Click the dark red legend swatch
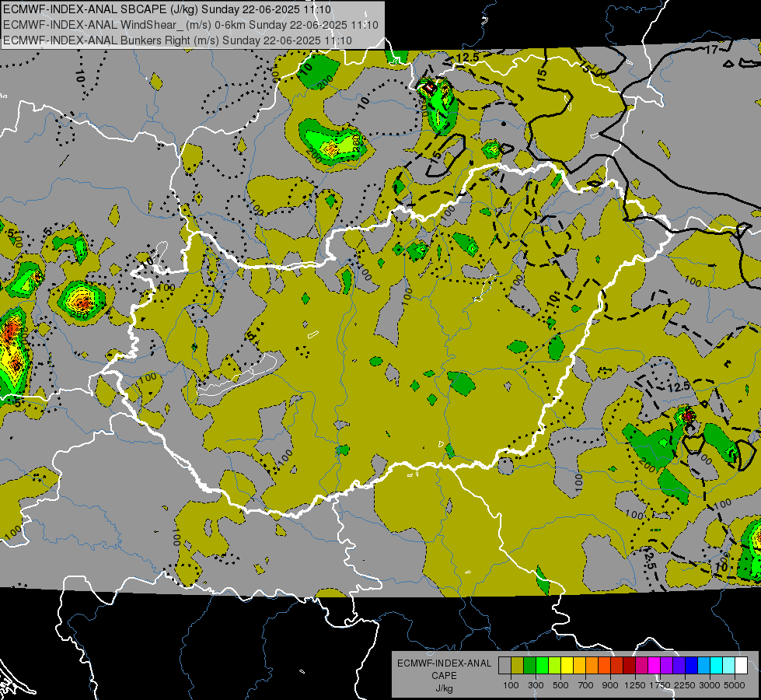 click(x=629, y=666)
